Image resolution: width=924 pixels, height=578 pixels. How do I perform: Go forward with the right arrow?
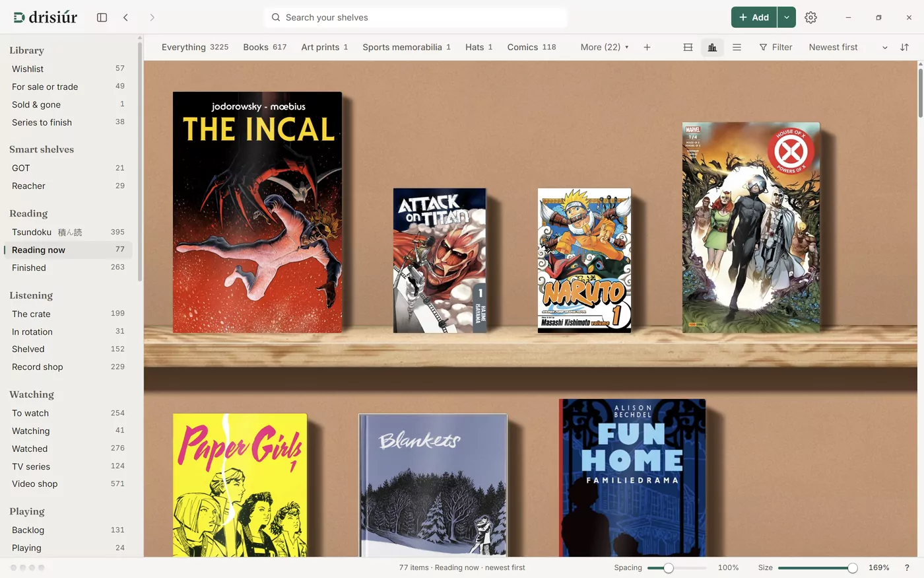point(152,17)
